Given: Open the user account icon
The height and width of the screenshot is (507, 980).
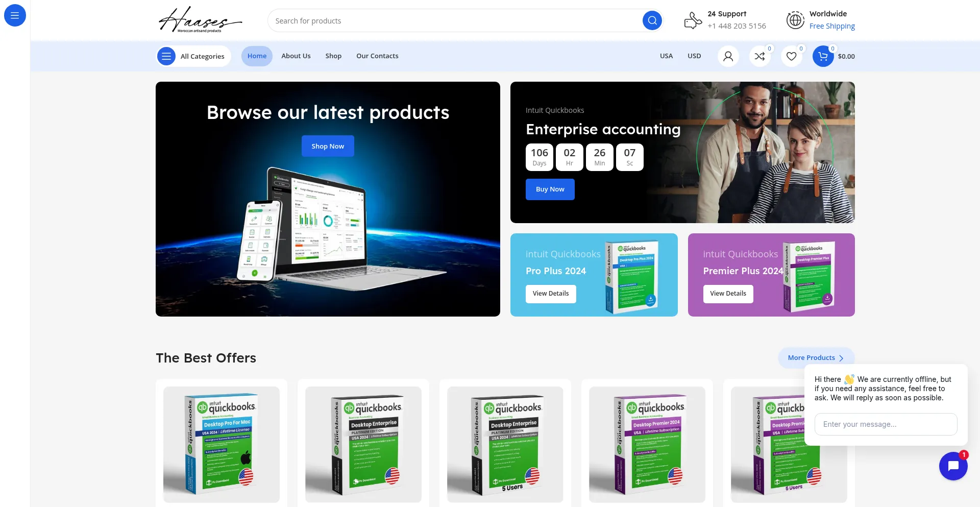Looking at the screenshot, I should [728, 56].
